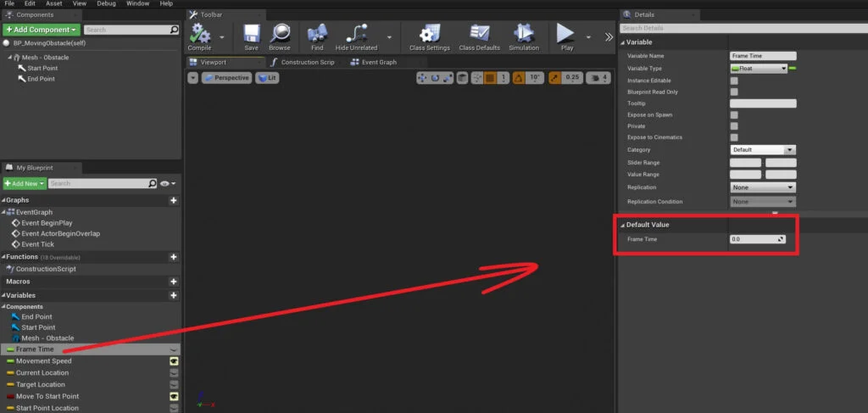Check the Expose on Spawn checkbox

coord(734,114)
